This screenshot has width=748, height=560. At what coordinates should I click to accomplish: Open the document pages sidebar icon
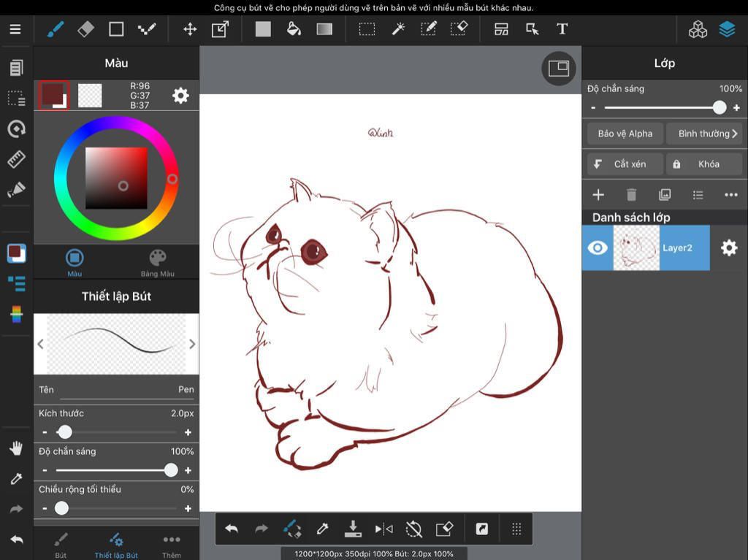[x=16, y=68]
